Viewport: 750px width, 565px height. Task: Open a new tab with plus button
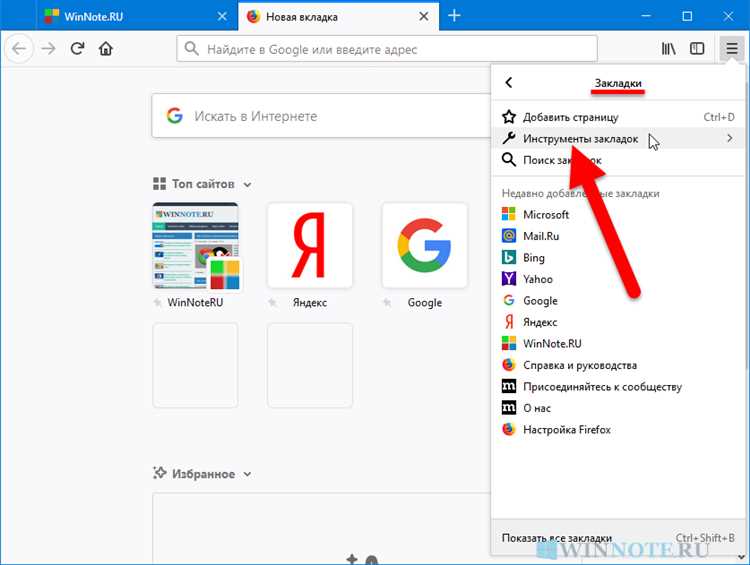pos(454,16)
